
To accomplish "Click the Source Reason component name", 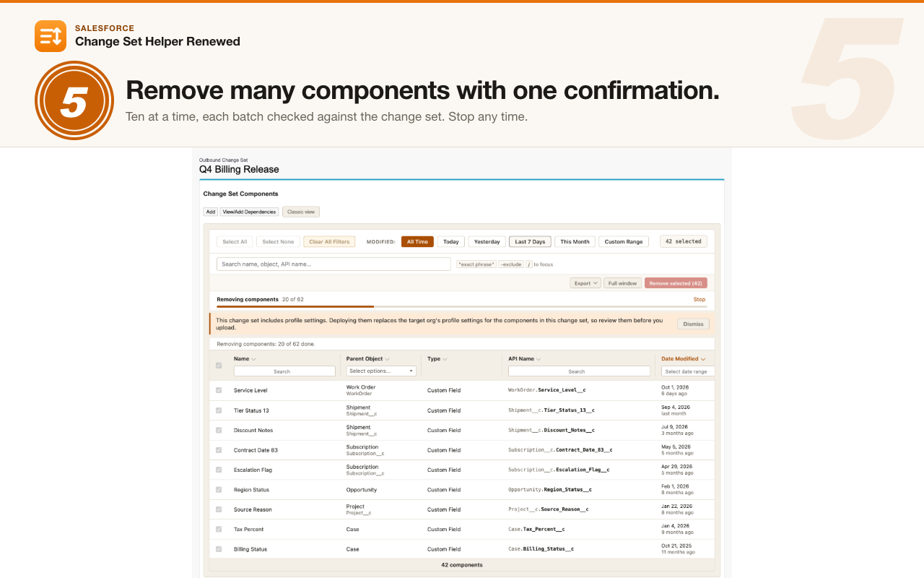I will tap(253, 509).
